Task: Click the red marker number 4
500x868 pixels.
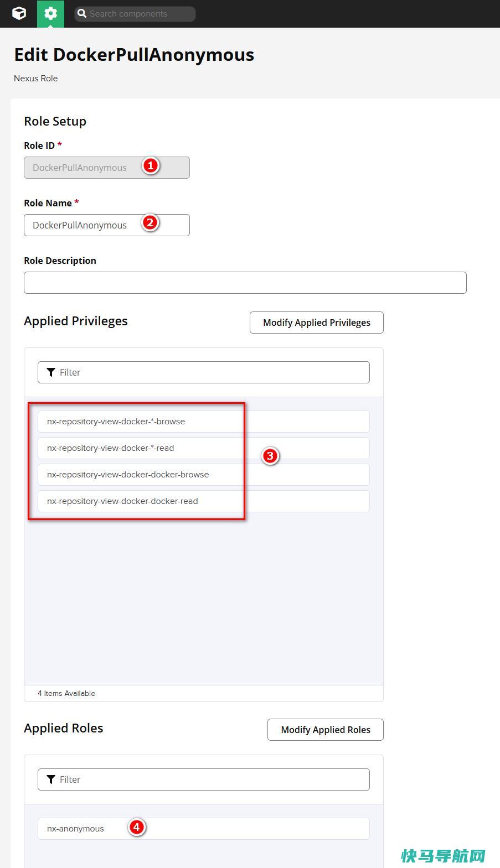Action: click(136, 828)
